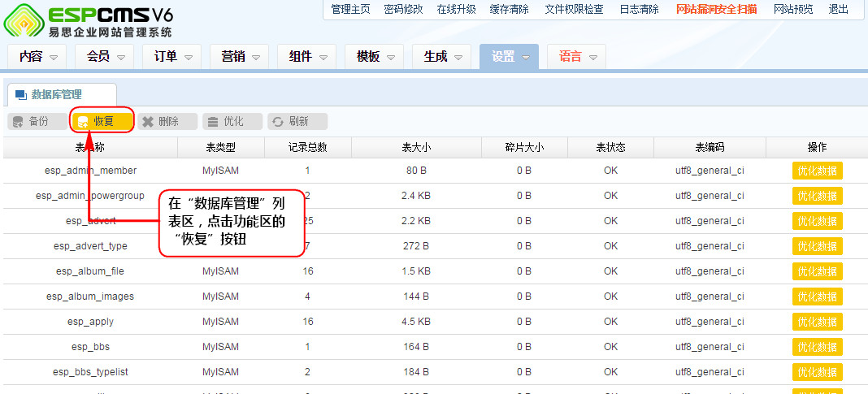Open the 设置 menu

(510, 56)
